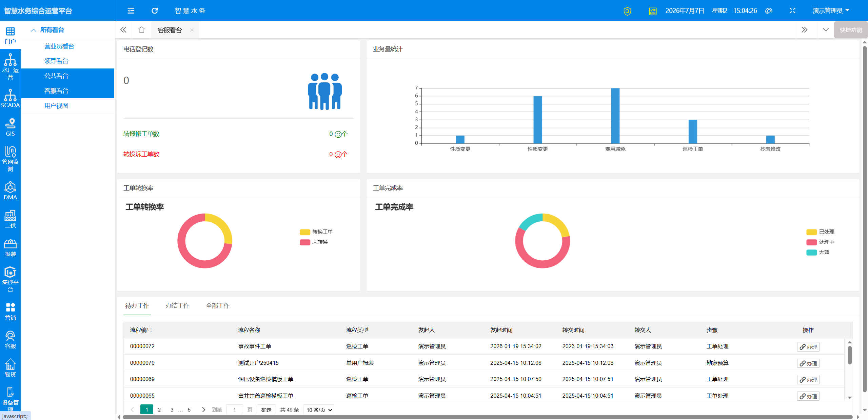868x420 pixels.
Task: Toggle the sidebar collapse menu icon
Action: point(131,11)
